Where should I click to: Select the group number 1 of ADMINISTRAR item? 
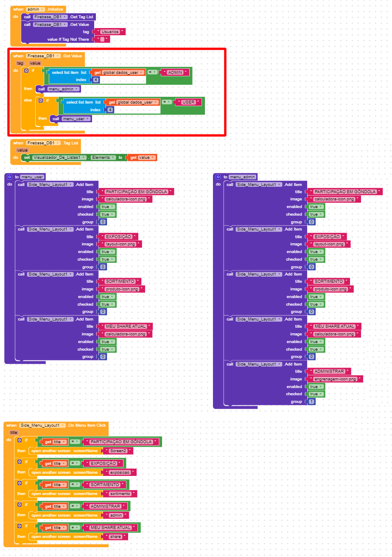312,402
